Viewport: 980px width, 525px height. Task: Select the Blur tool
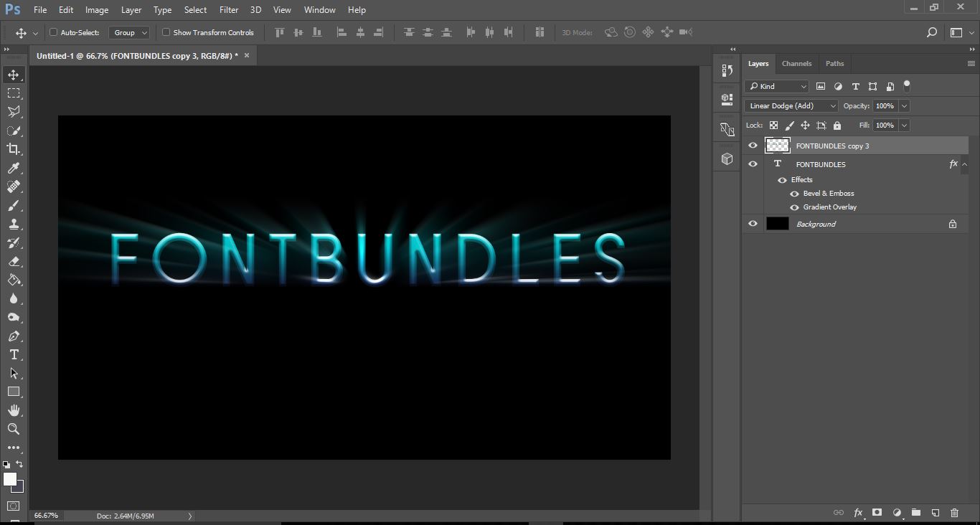click(x=14, y=298)
